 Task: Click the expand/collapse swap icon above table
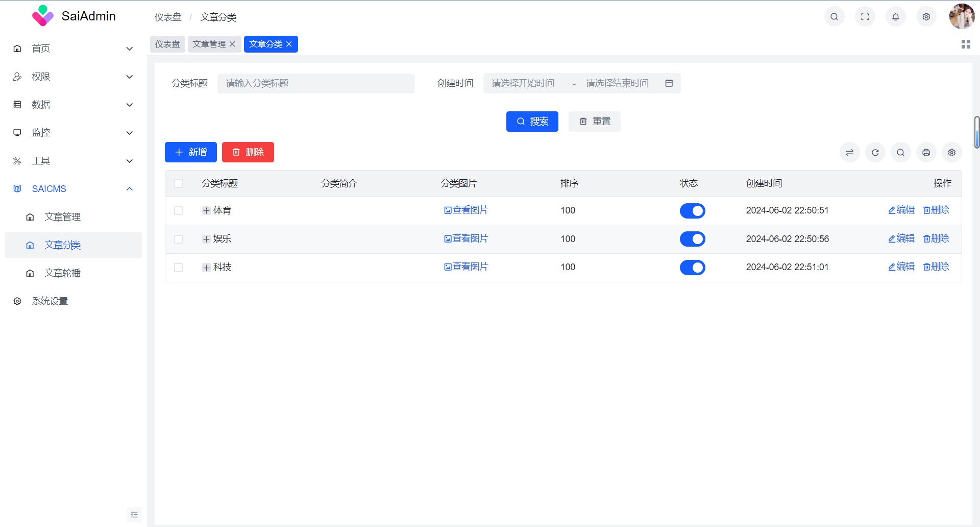pyautogui.click(x=849, y=153)
